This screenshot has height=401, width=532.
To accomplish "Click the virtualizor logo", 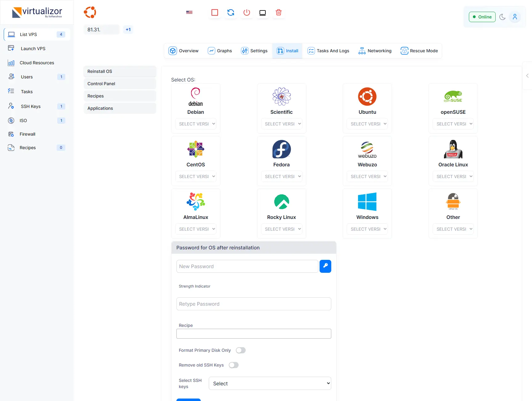I will click(37, 12).
